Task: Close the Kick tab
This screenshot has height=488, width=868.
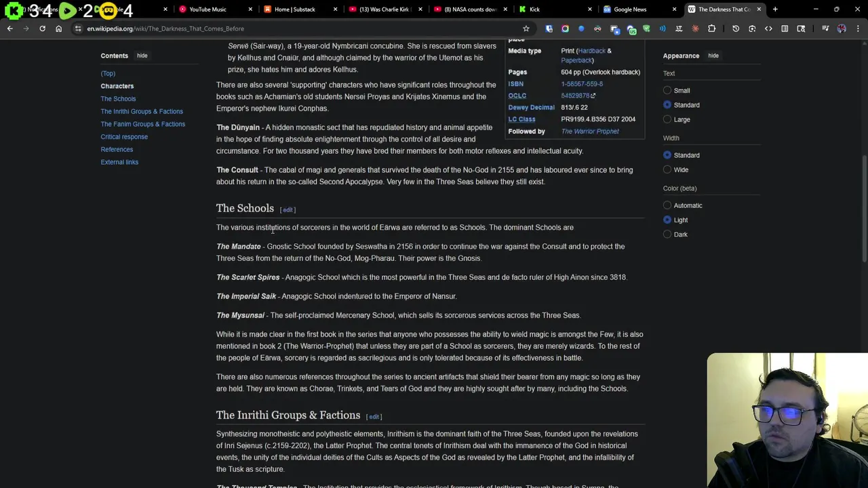Action: [x=589, y=9]
